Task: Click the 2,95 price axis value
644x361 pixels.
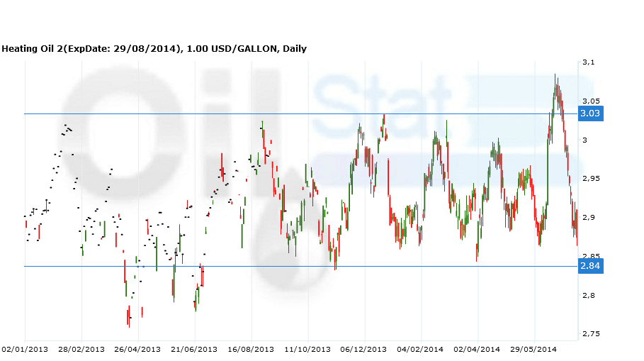Action: (x=589, y=179)
